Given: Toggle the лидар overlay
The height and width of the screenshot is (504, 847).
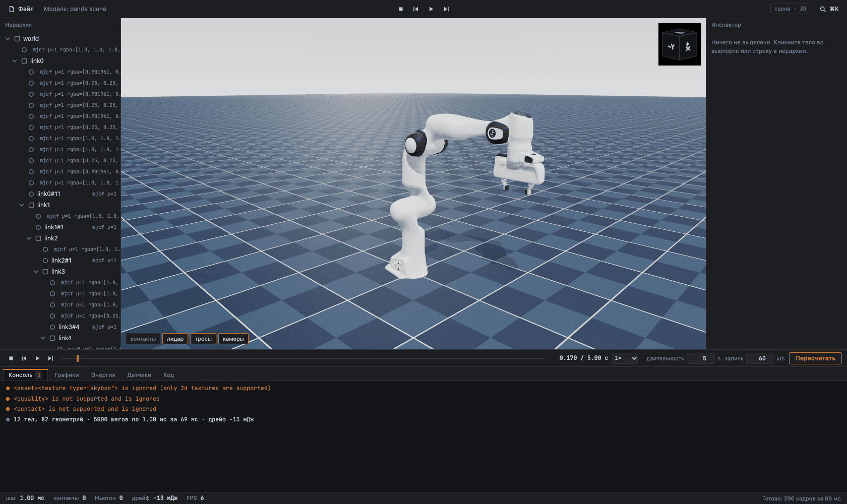Looking at the screenshot, I should [175, 339].
